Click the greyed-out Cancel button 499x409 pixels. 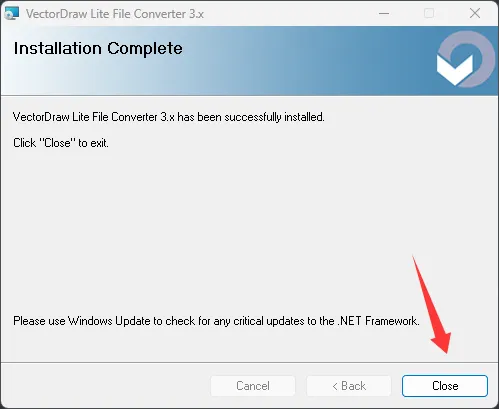253,386
